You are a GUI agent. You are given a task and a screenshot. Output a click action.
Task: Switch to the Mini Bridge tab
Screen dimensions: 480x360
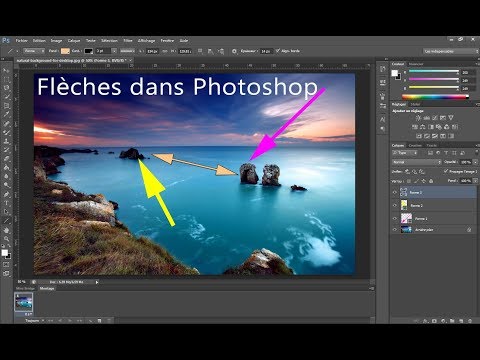tap(25, 288)
